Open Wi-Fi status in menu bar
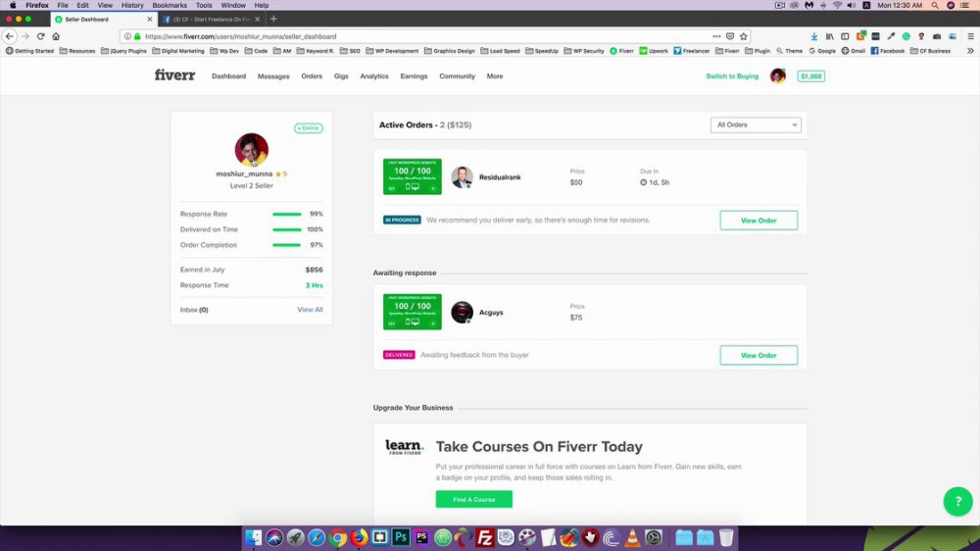 pos(837,5)
